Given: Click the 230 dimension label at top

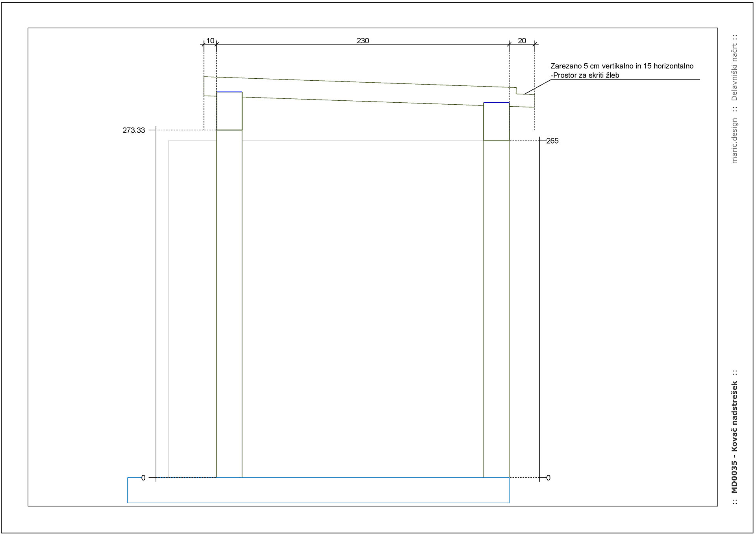Looking at the screenshot, I should coord(363,41).
